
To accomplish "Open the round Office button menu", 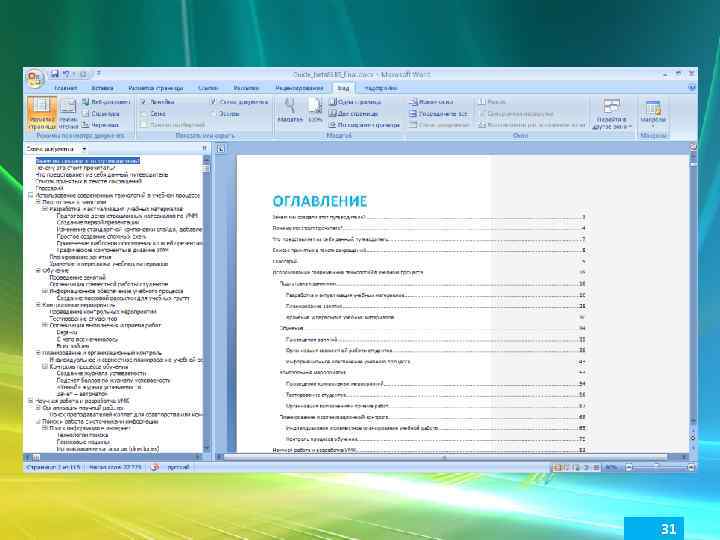I will 35,78.
